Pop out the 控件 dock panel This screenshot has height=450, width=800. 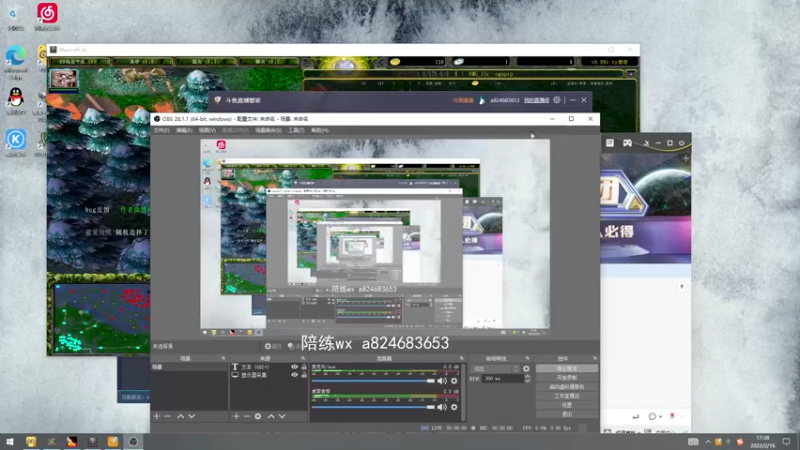594,358
